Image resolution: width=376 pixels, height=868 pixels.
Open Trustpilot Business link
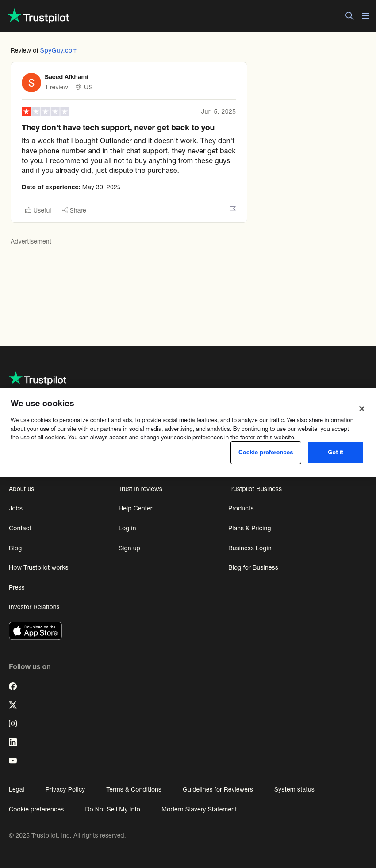point(255,489)
